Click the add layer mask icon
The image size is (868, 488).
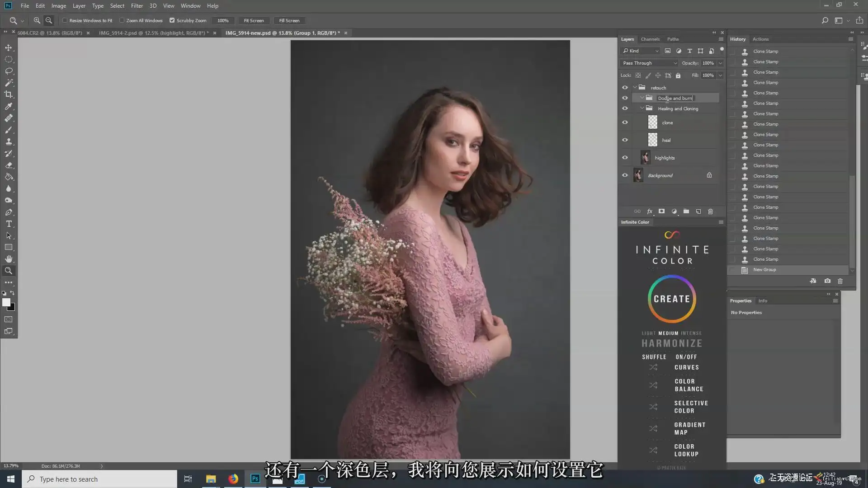point(661,211)
